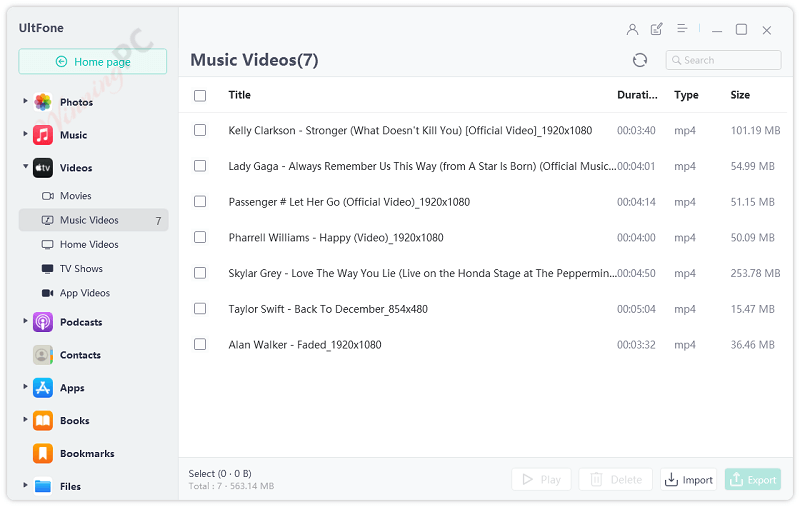This screenshot has height=507, width=800.
Task: Check the Passenger Let Her Go video
Action: pos(200,202)
